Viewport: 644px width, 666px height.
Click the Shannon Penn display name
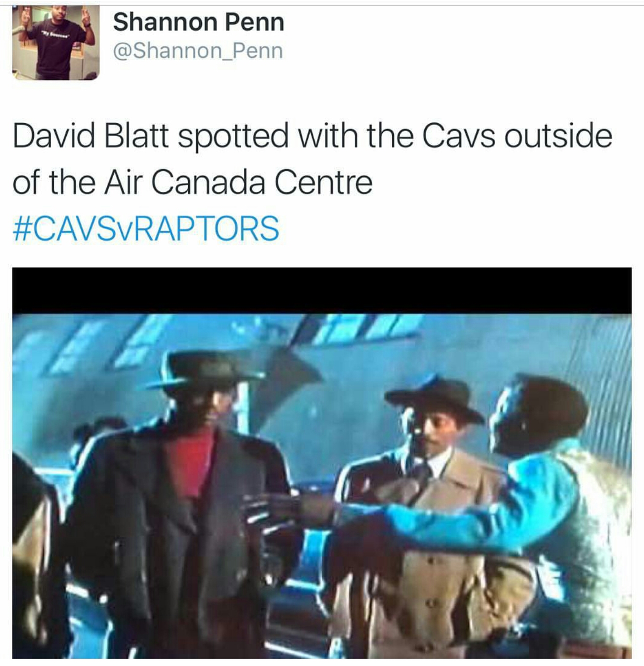coord(198,22)
